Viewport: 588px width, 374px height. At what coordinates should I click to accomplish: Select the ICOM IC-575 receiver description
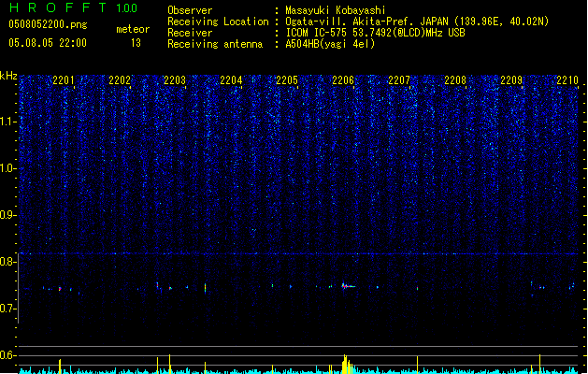click(x=375, y=33)
